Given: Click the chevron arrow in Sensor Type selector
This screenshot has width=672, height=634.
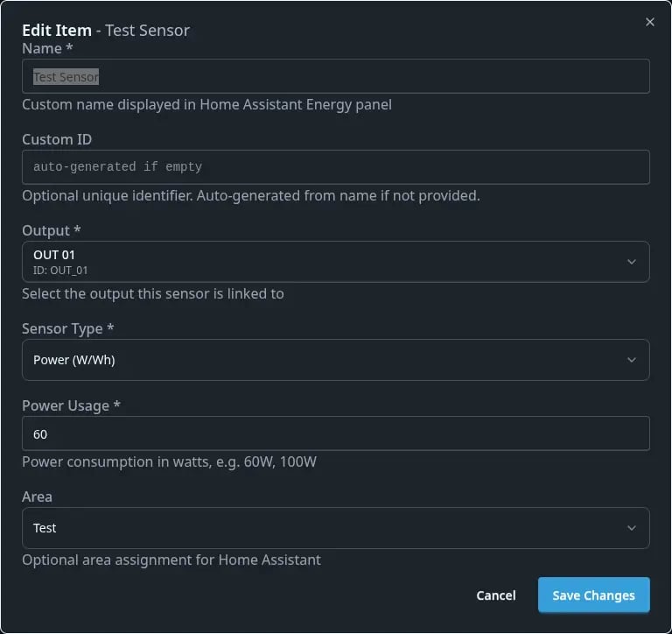Looking at the screenshot, I should pyautogui.click(x=632, y=360).
